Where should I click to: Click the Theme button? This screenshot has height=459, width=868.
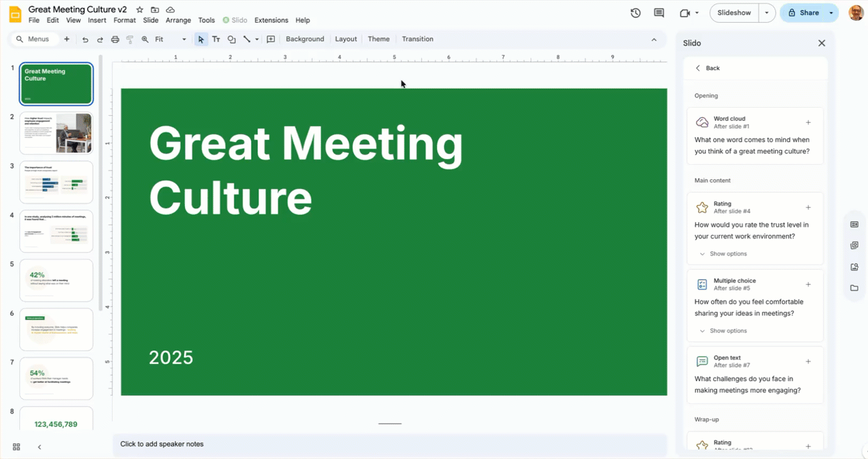click(378, 39)
